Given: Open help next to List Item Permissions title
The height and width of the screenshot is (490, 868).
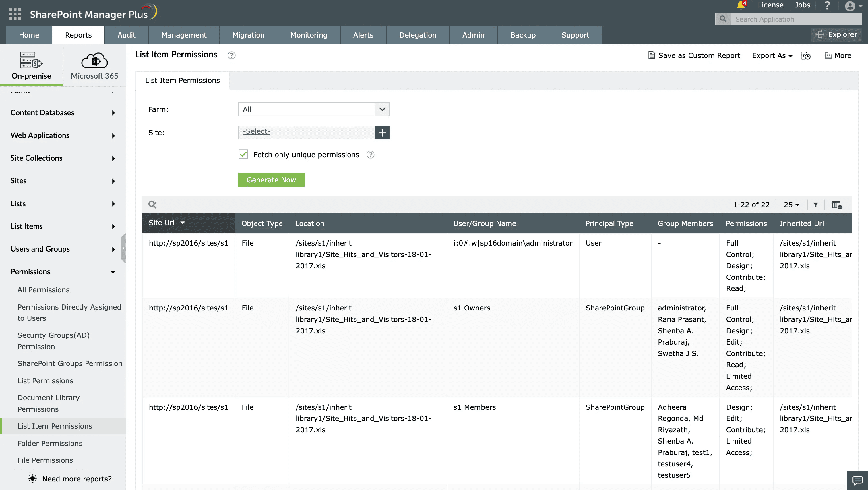Looking at the screenshot, I should 231,55.
